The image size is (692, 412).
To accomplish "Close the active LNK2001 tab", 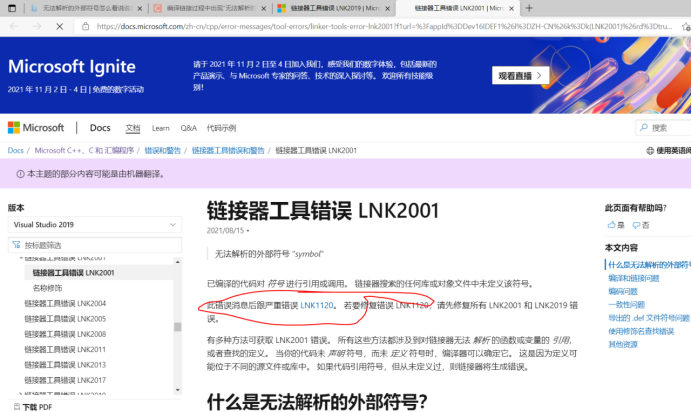I will point(511,8).
